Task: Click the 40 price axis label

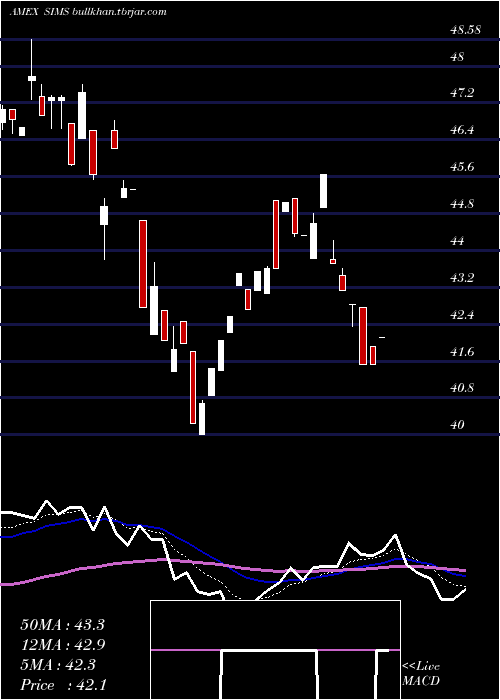Action: (458, 425)
